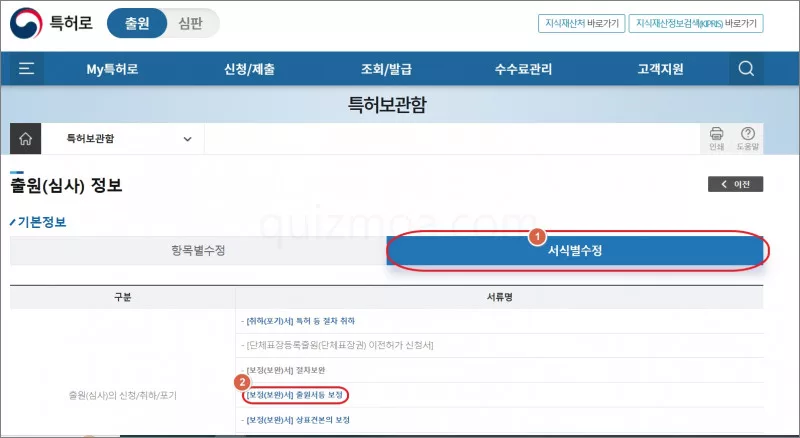This screenshot has height=438, width=800.
Task: Expand the 특허보관함 breadcrumb dropdown
Action: tap(122, 138)
